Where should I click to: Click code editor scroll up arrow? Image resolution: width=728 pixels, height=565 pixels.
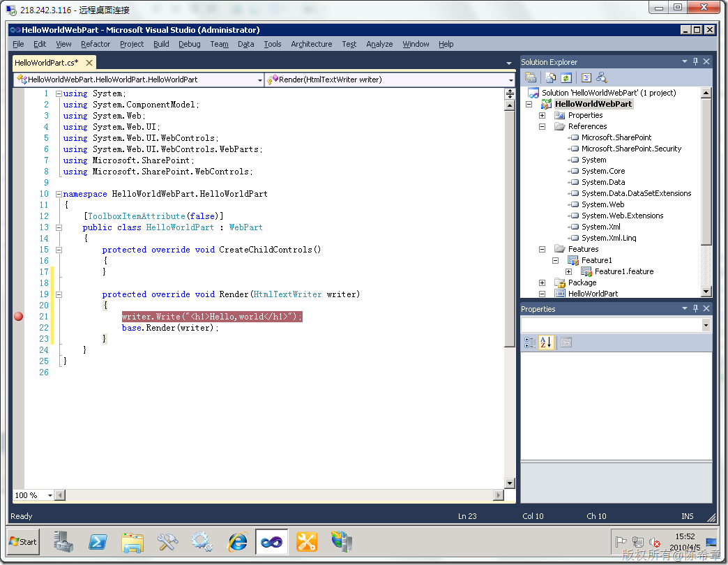510,105
